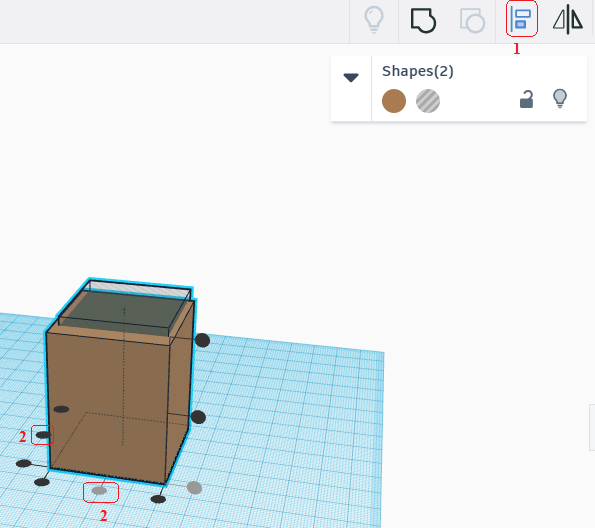Group the selected shapes
The image size is (595, 528).
coord(423,20)
